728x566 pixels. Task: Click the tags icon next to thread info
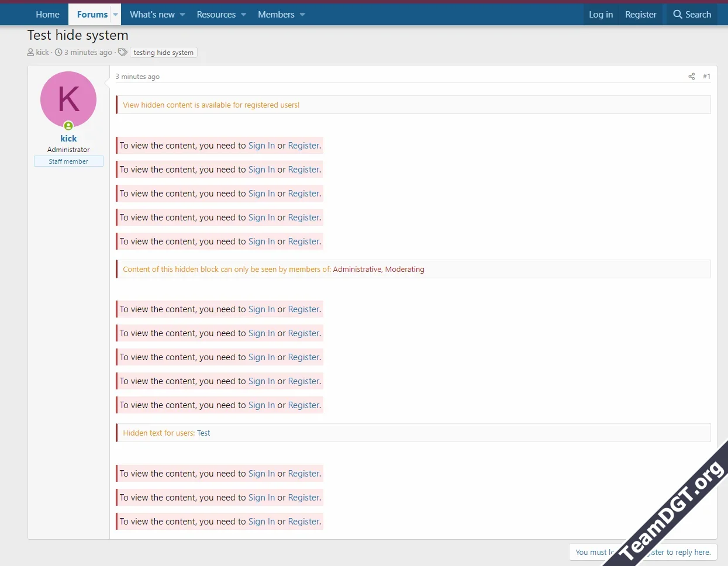[122, 52]
